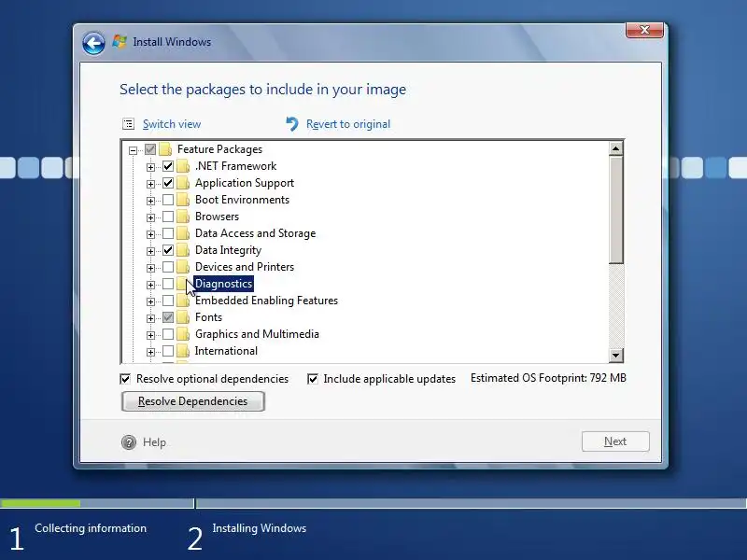The height and width of the screenshot is (560, 747).
Task: Check the International checkbox
Action: coord(168,351)
